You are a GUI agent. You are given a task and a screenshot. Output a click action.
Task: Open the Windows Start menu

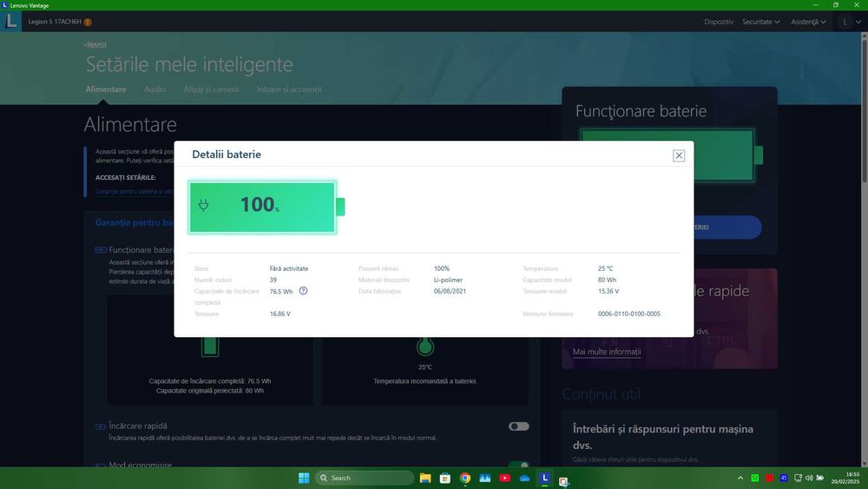coord(304,478)
